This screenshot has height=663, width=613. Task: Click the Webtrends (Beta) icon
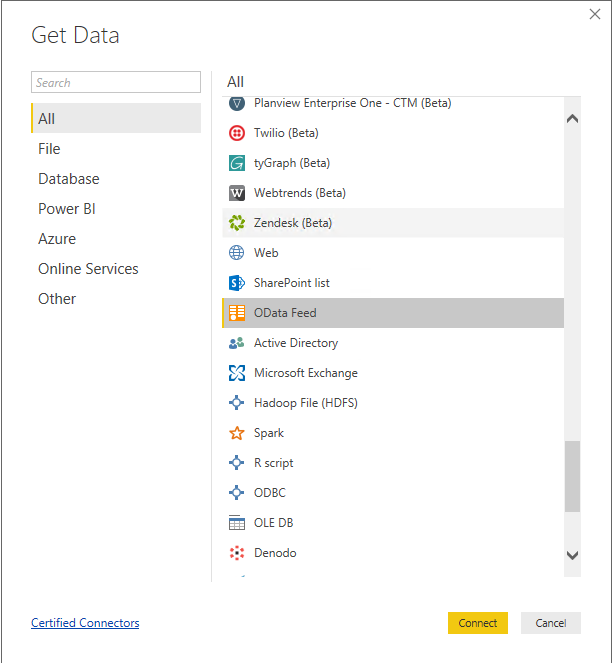tap(237, 193)
